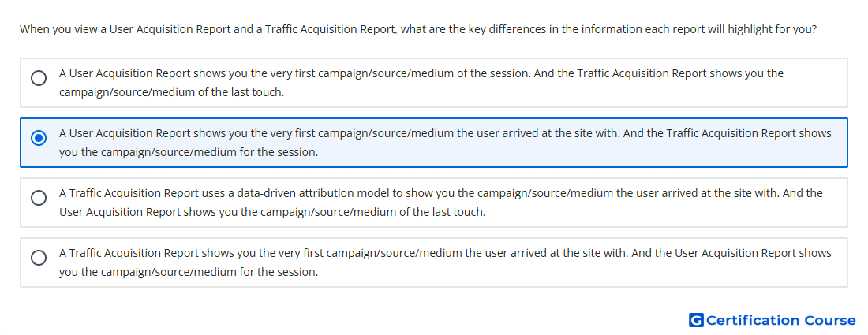
Task: Click the highlighted answer's text block
Action: pyautogui.click(x=445, y=143)
